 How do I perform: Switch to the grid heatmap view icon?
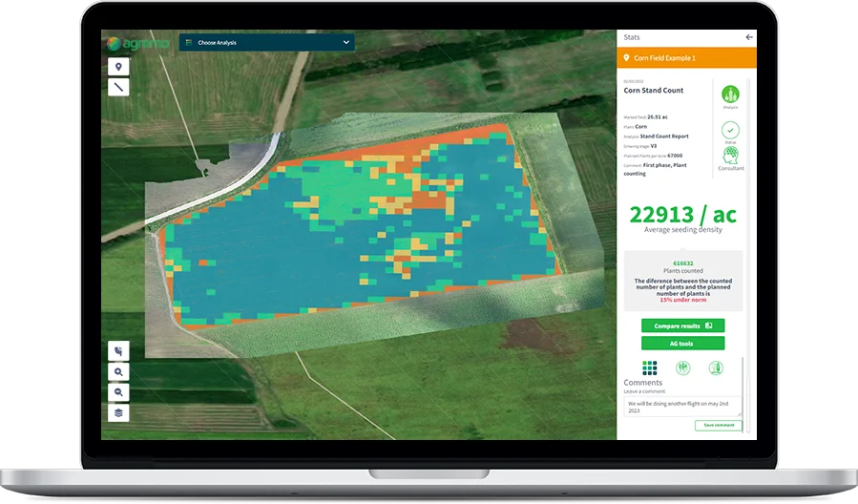(x=650, y=367)
